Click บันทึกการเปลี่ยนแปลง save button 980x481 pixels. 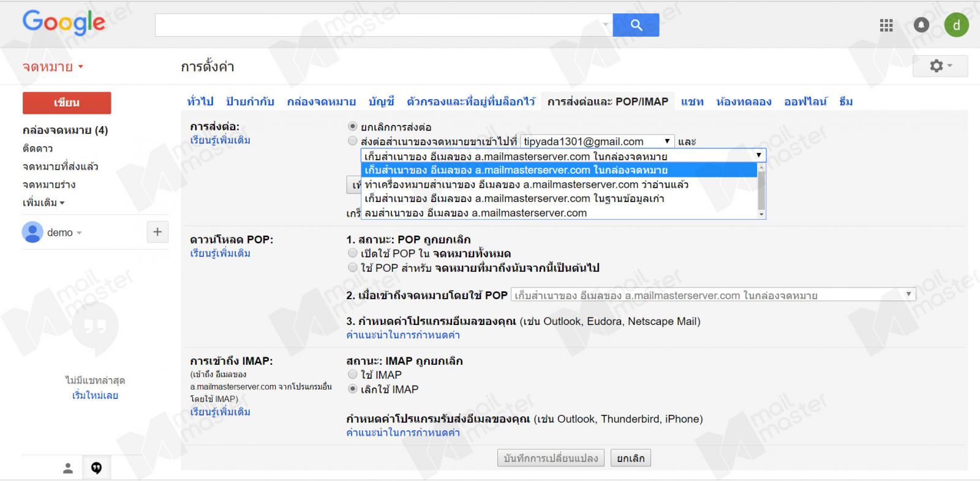[551, 458]
